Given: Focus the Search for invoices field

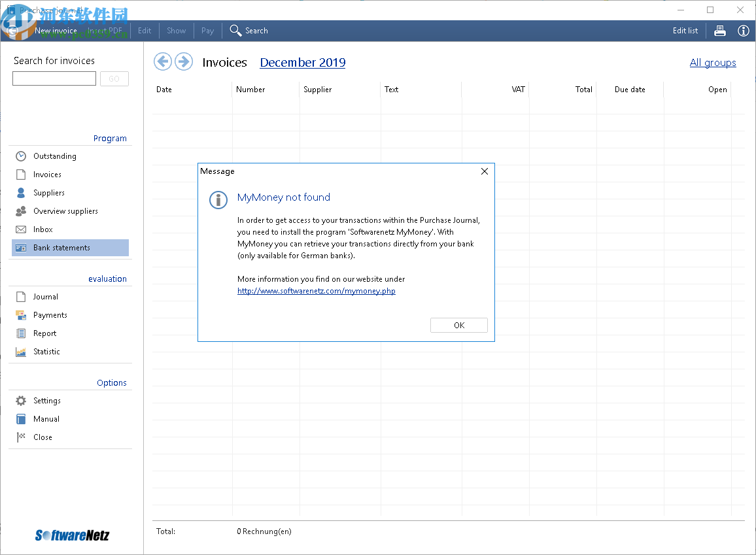Looking at the screenshot, I should point(54,78).
